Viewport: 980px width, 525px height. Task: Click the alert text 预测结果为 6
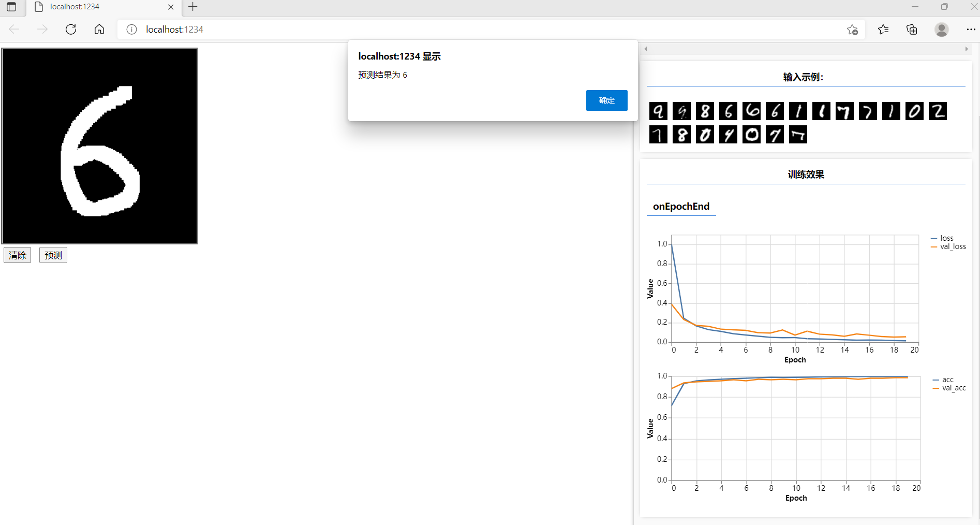pos(382,75)
